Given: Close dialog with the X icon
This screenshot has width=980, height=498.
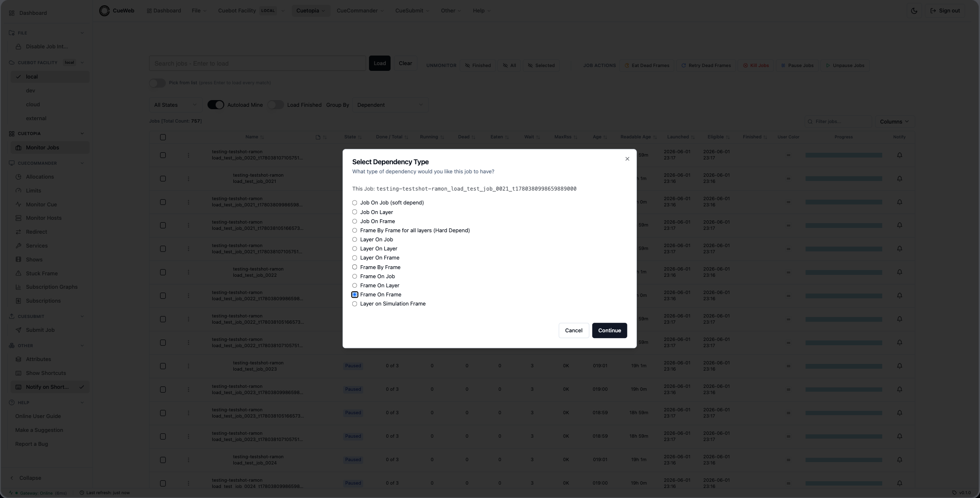Looking at the screenshot, I should 627,159.
